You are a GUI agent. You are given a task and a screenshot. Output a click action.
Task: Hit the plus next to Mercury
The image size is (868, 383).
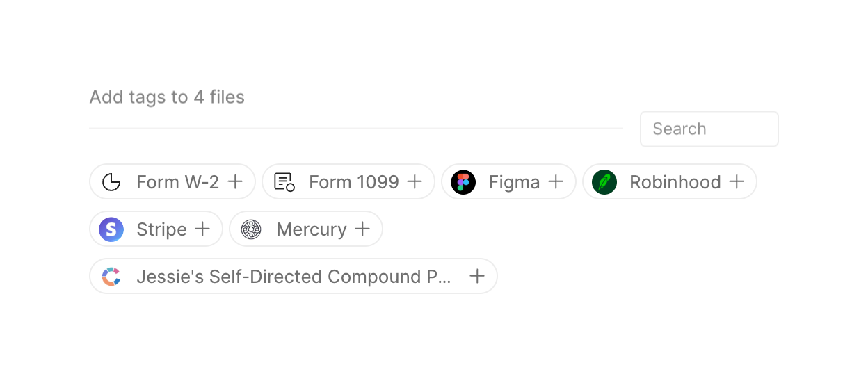(x=362, y=229)
